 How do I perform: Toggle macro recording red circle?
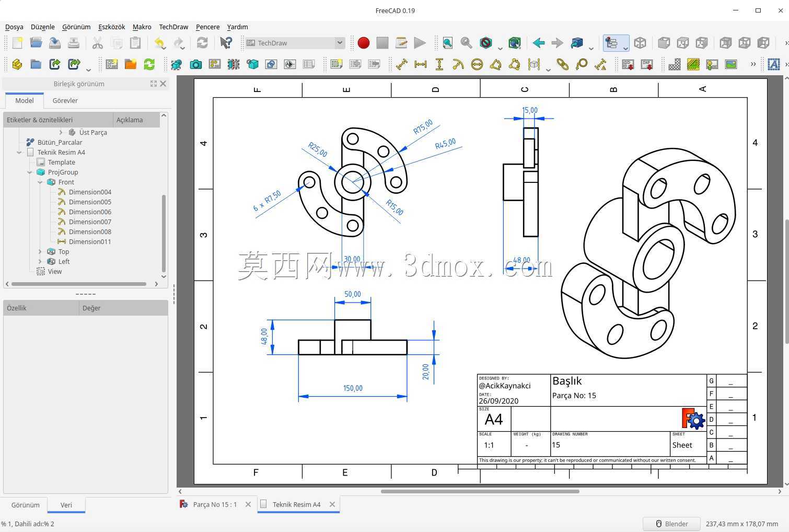364,43
